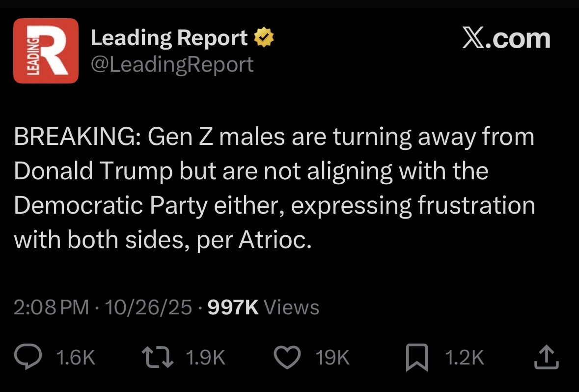Click the X.com label
Viewport: 579px width, 392px height.
(506, 38)
